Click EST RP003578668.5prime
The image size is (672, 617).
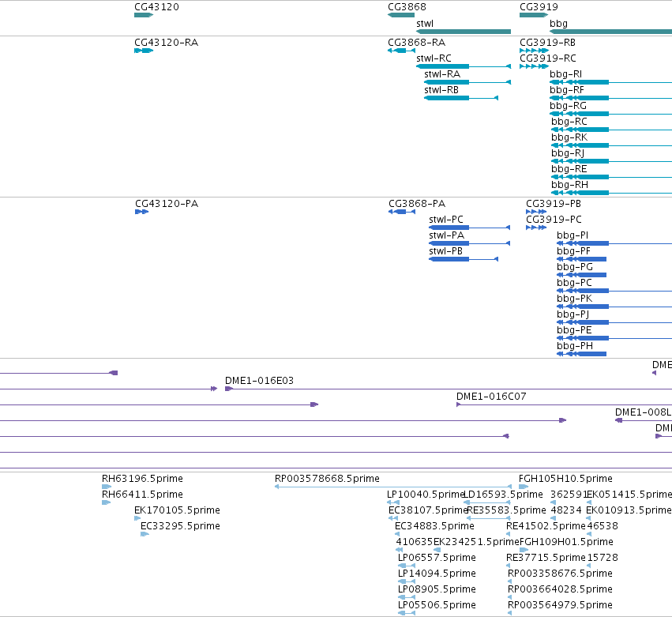click(x=393, y=487)
